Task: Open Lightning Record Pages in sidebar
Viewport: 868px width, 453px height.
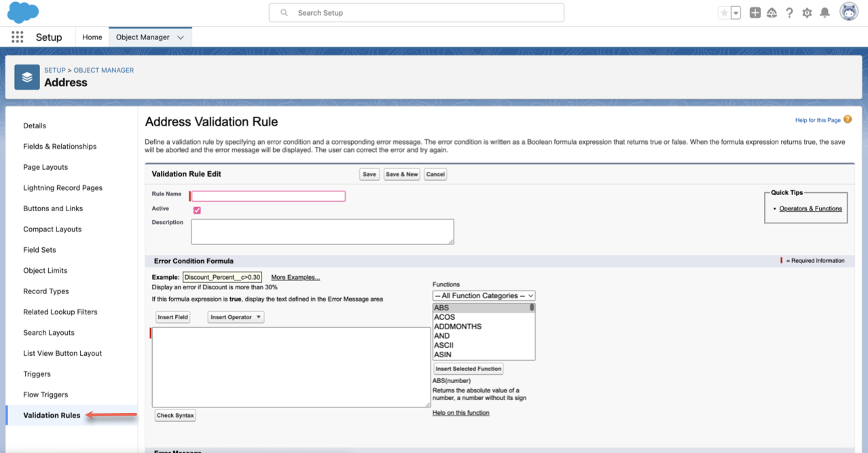Action: coord(62,188)
